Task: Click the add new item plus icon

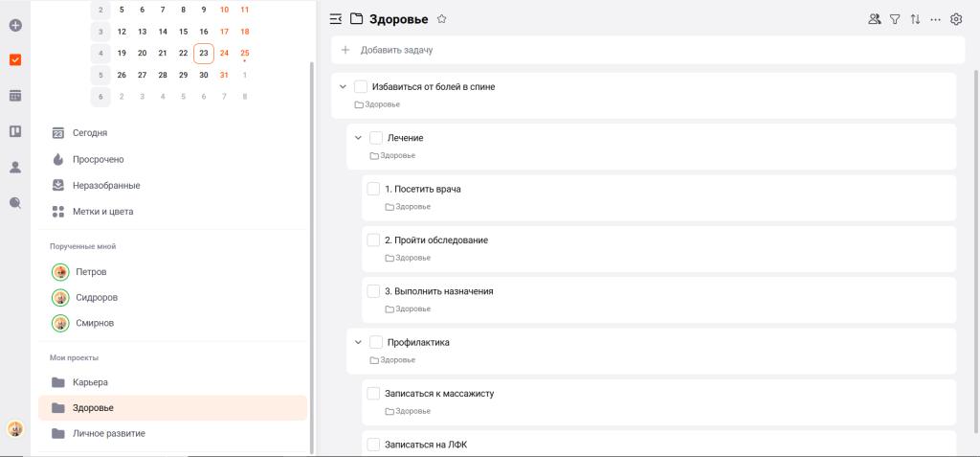Action: [x=15, y=24]
